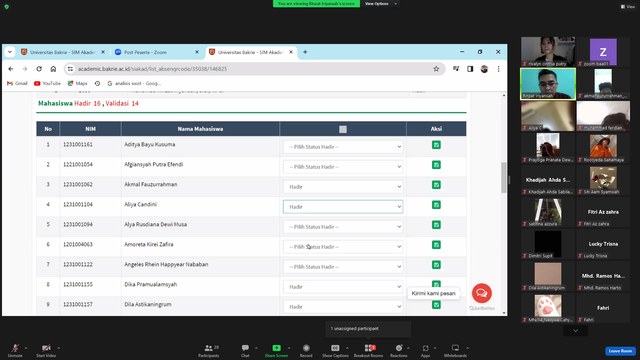Start Zoom Record

coord(306,351)
